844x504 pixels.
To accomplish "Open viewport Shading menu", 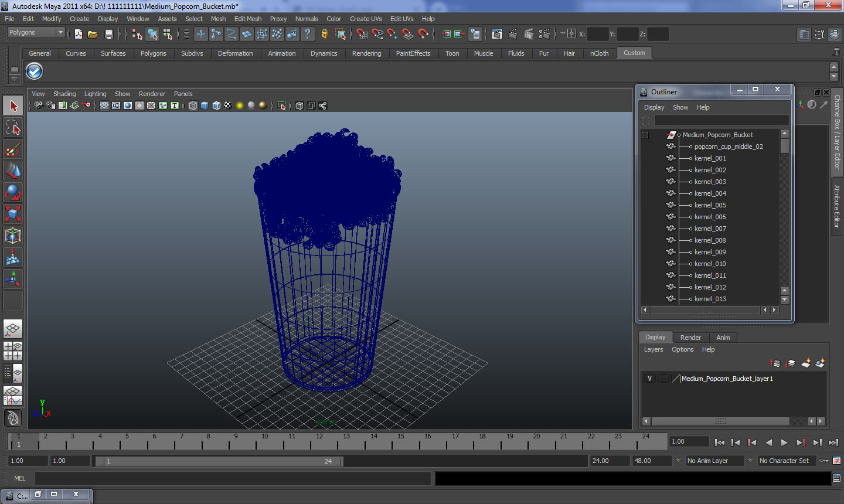I will click(x=64, y=94).
